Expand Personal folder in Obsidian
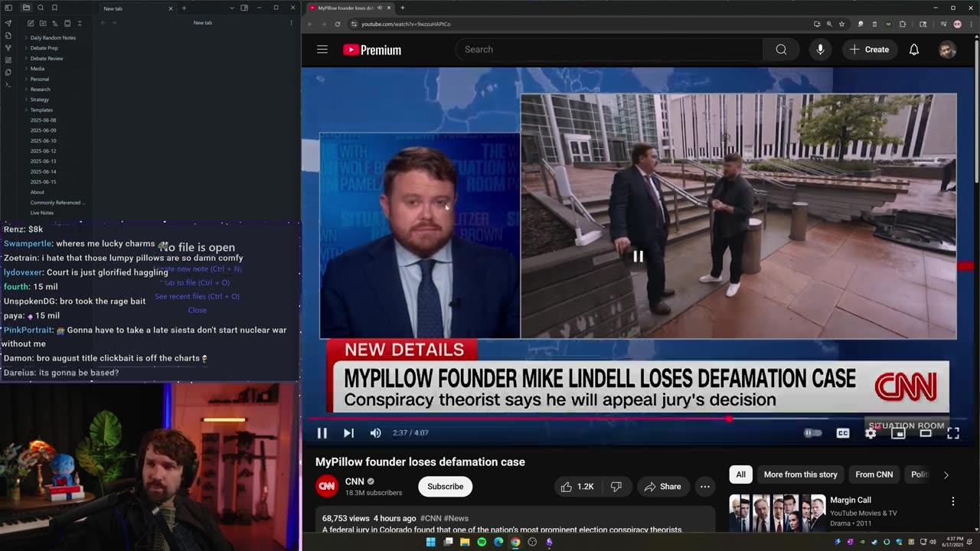 (39, 79)
